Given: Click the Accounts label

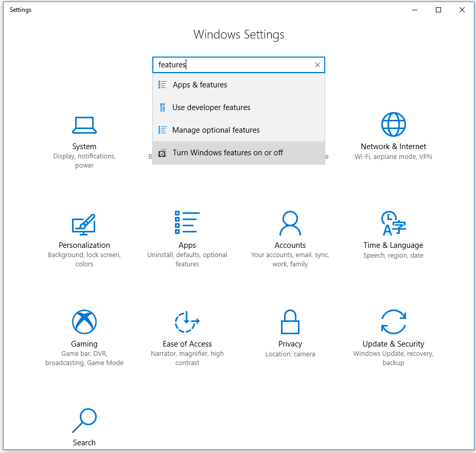Looking at the screenshot, I should point(290,245).
